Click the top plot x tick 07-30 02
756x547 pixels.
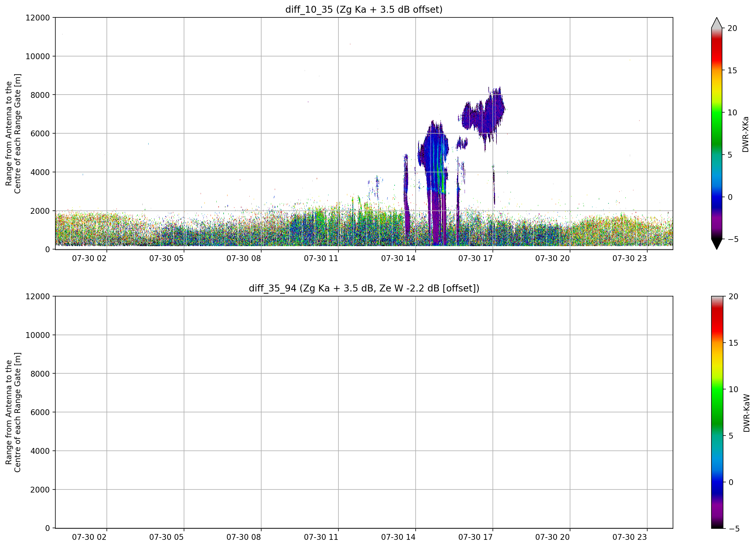click(x=89, y=258)
